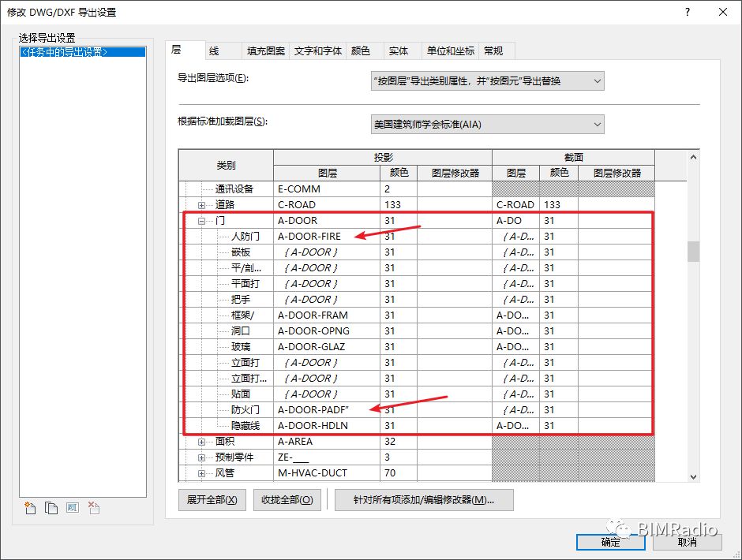Viewport: 742px width, 560px height.
Task: Click the A-DOOR-OPNG layer cell
Action: tap(327, 331)
